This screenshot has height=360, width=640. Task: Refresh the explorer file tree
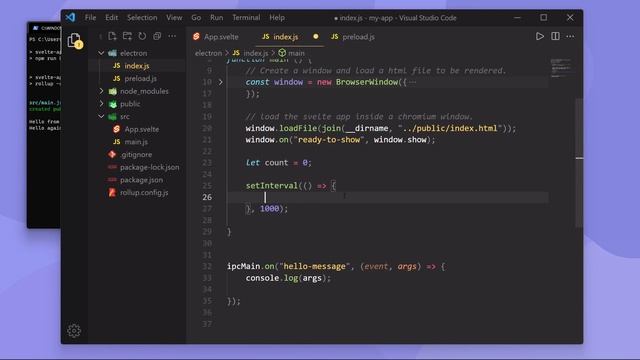coord(142,36)
